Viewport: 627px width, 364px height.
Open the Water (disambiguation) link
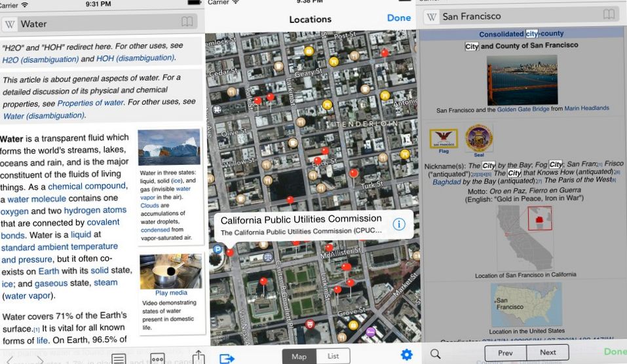point(44,116)
